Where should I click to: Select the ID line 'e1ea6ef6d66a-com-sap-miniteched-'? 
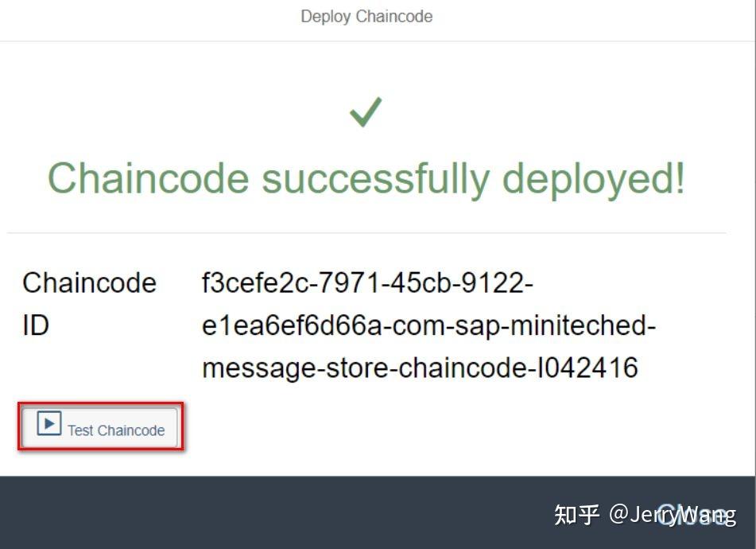(x=428, y=325)
